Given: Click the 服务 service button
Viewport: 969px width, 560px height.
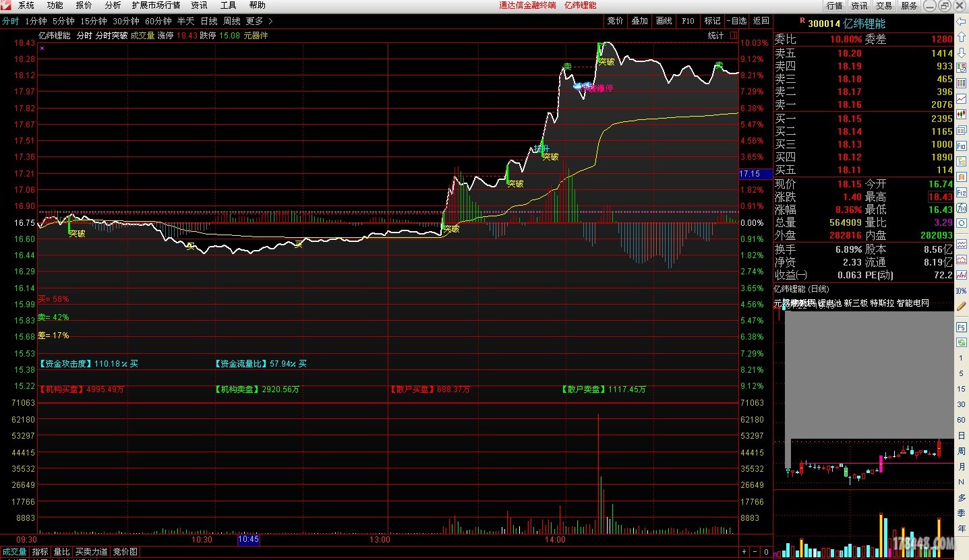Looking at the screenshot, I should pos(908,5).
